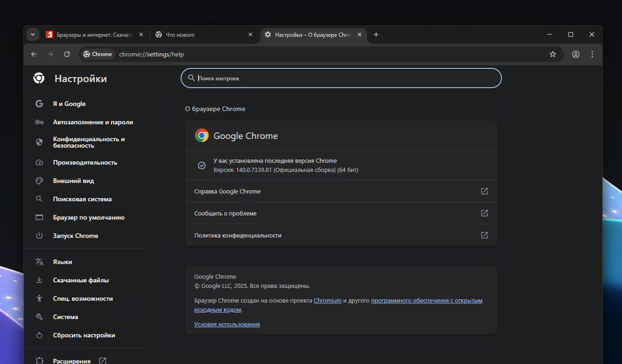
Task: Select Конфиденциальность и безопасность in sidebar
Action: 89,142
